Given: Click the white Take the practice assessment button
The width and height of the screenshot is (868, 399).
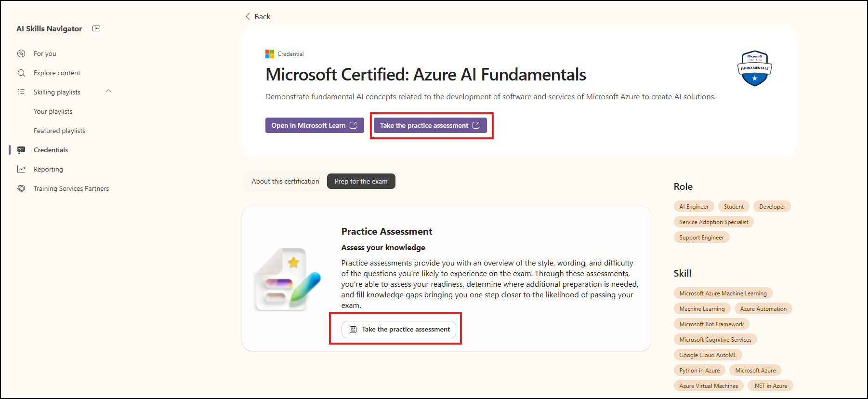Looking at the screenshot, I should 399,330.
